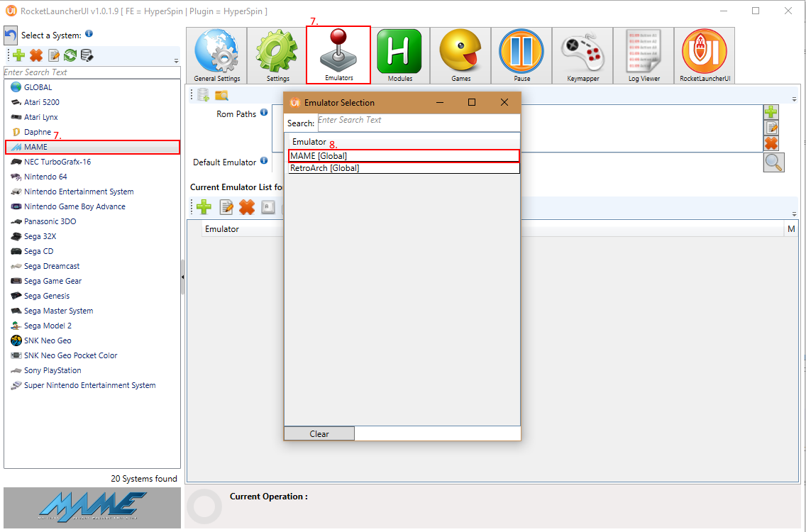
Task: Click the database icon above Rom Paths
Action: tap(203, 95)
